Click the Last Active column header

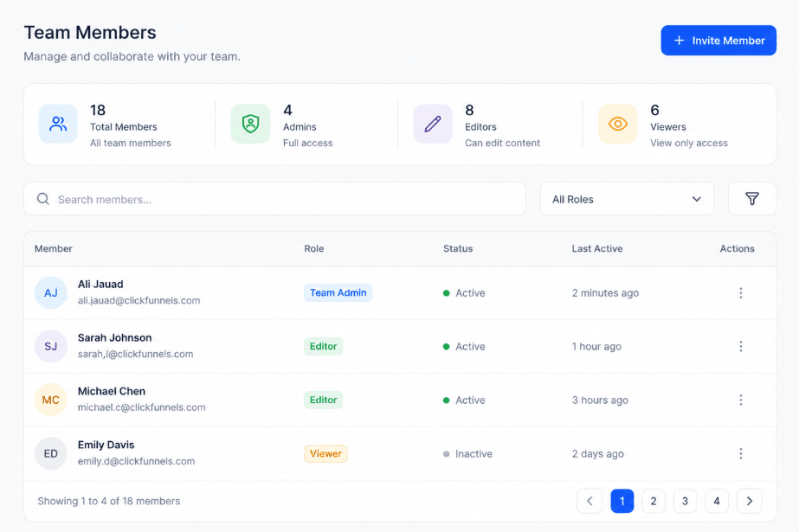click(x=596, y=248)
